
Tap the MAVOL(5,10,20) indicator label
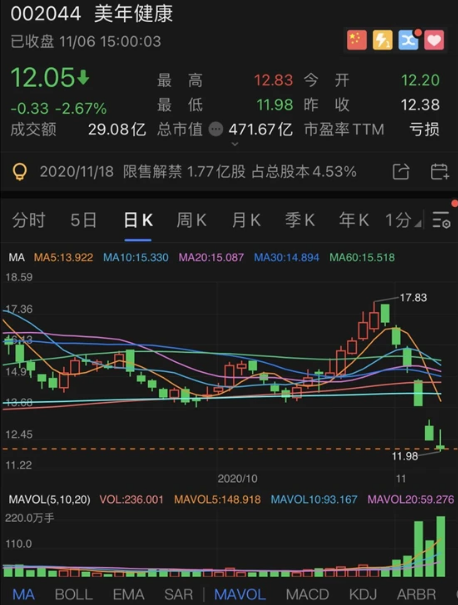[49, 500]
